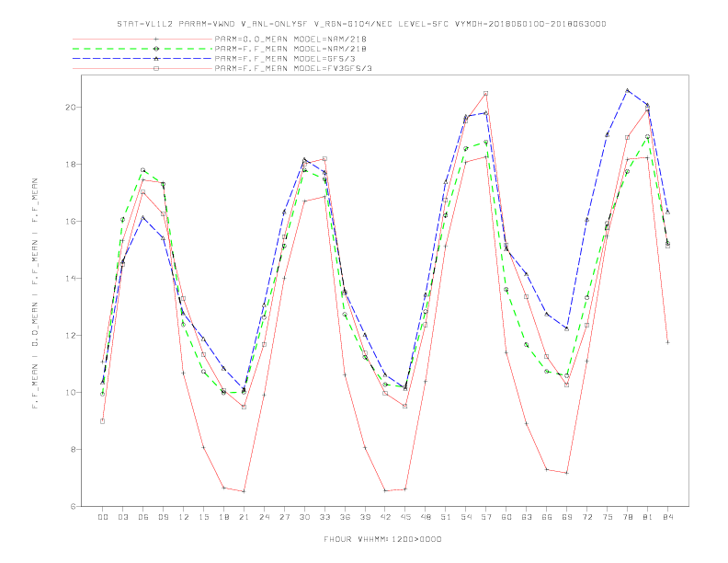Click x-axis forecast hour label 18
The image size is (728, 563).
tap(223, 517)
